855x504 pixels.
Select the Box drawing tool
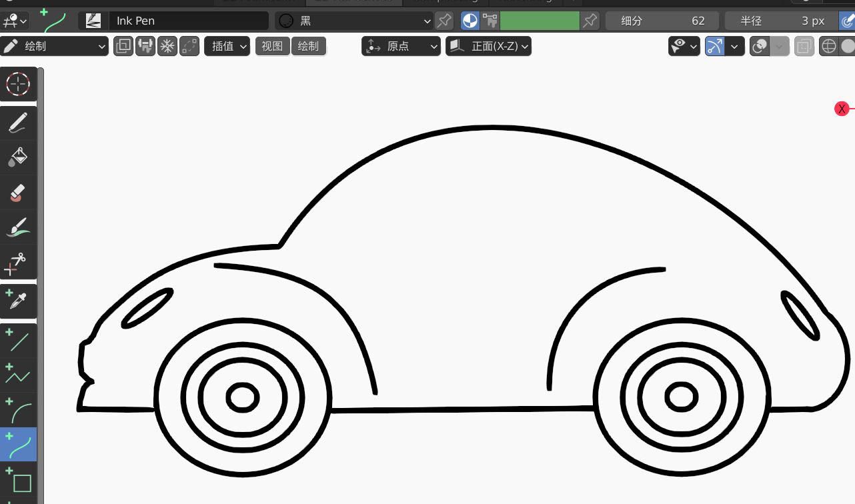(18, 481)
